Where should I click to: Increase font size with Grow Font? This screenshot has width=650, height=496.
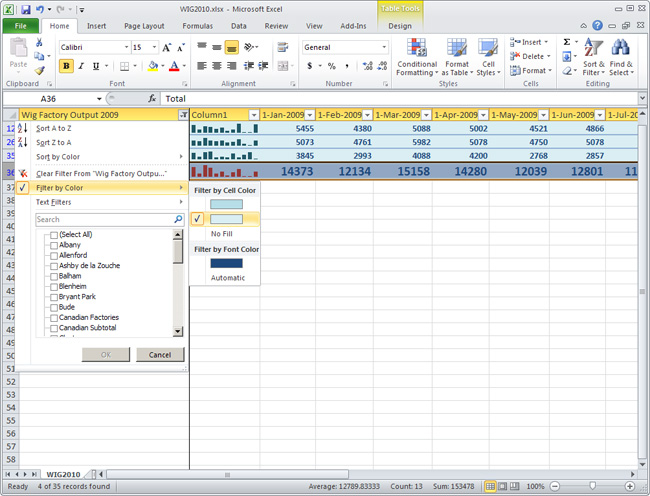pyautogui.click(x=167, y=48)
